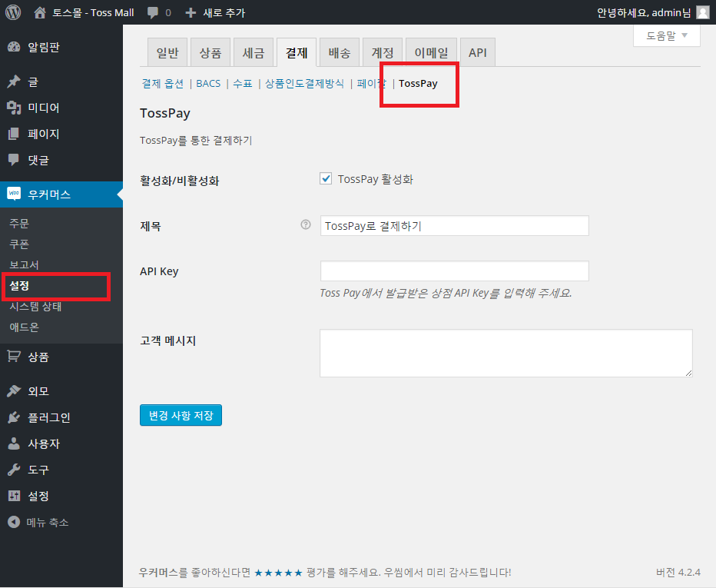Focus the 고객 메시지 textarea

point(506,353)
